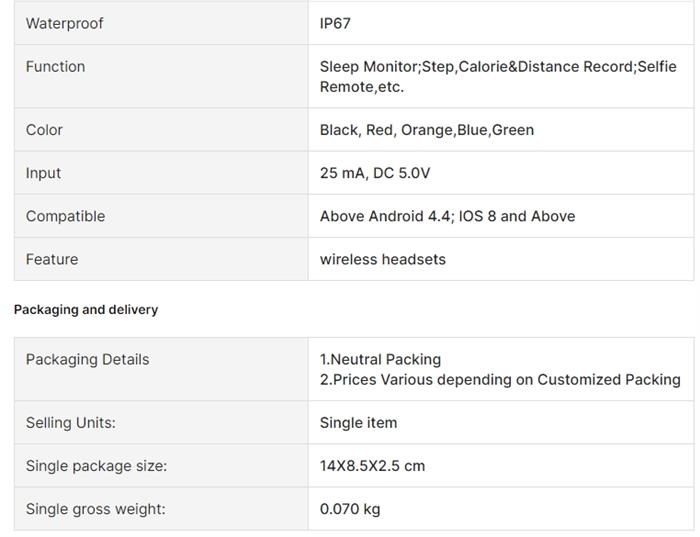700x537 pixels.
Task: Click the Input row label
Action: [x=43, y=173]
